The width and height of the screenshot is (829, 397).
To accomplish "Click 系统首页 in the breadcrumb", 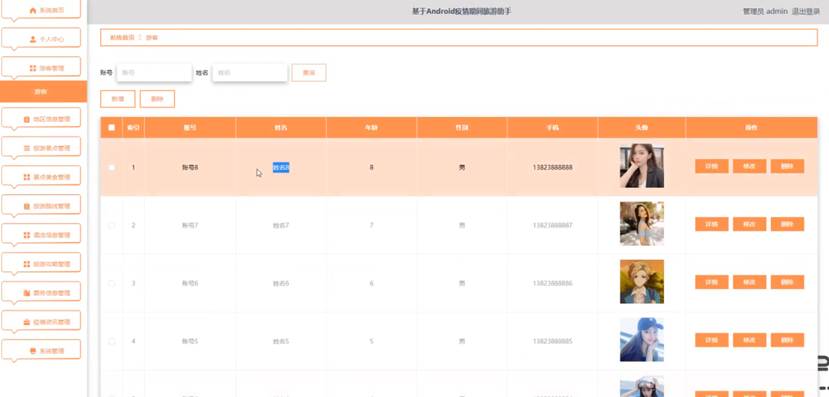I will tap(122, 38).
